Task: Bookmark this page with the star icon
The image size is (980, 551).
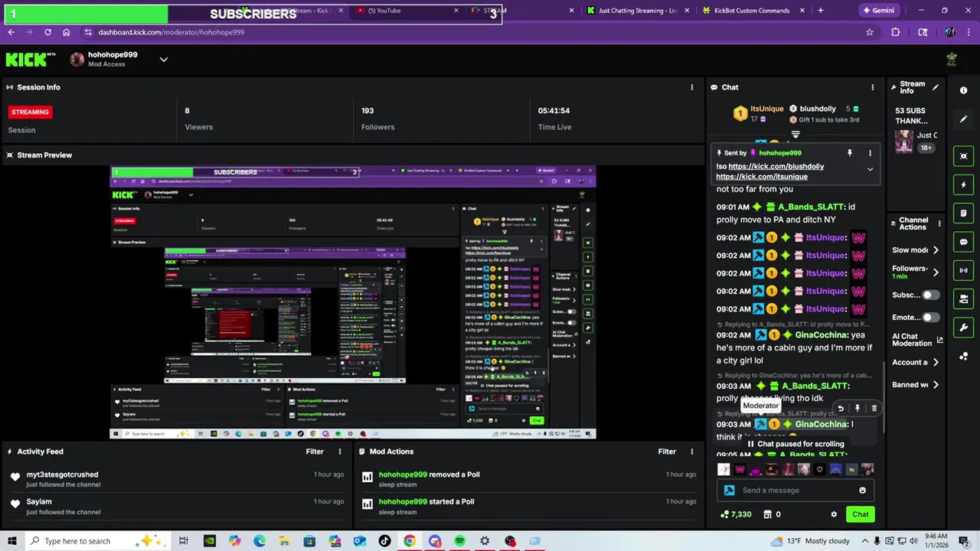Action: (869, 32)
